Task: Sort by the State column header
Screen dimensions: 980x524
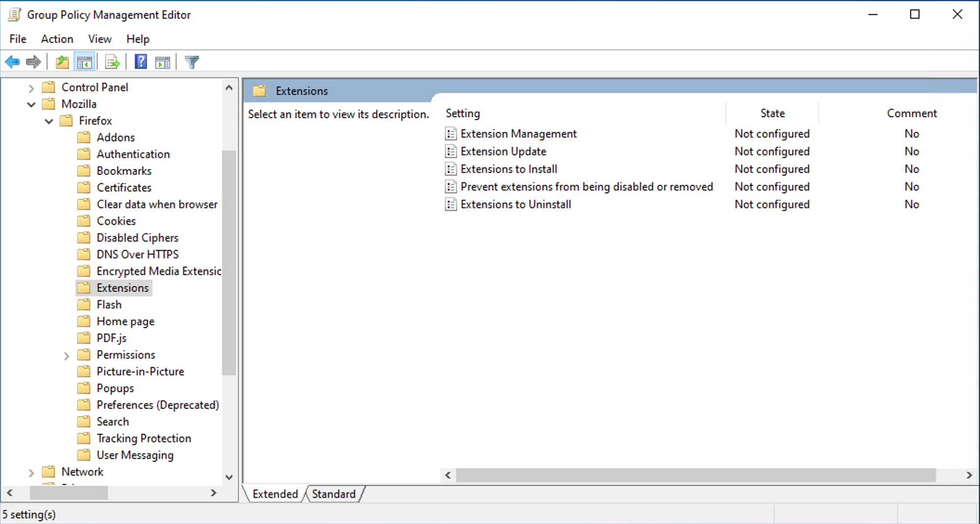Action: [x=772, y=113]
